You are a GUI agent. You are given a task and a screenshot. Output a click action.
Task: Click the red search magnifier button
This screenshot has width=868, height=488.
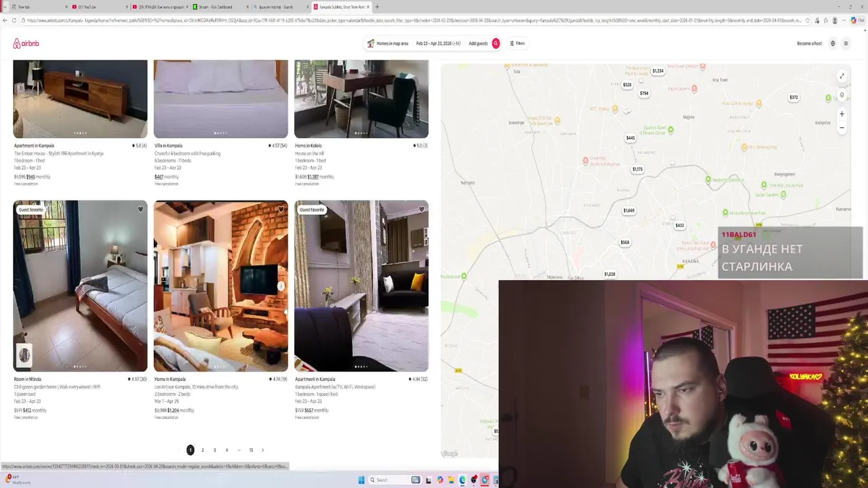tap(496, 43)
